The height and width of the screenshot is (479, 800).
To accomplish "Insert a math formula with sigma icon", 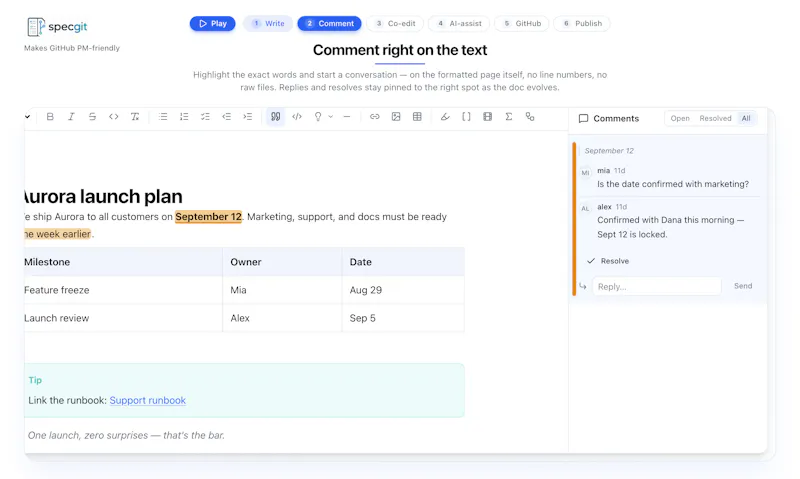I will [509, 117].
